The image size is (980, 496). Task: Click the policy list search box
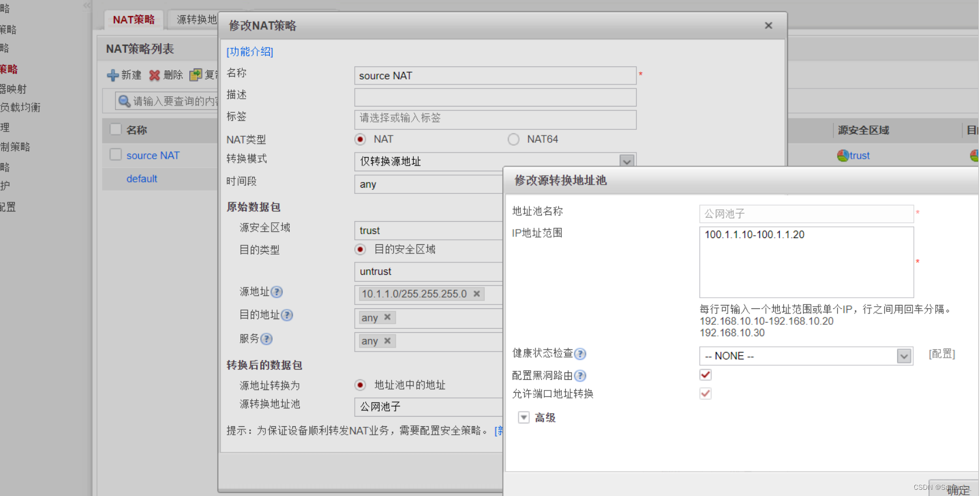point(168,101)
